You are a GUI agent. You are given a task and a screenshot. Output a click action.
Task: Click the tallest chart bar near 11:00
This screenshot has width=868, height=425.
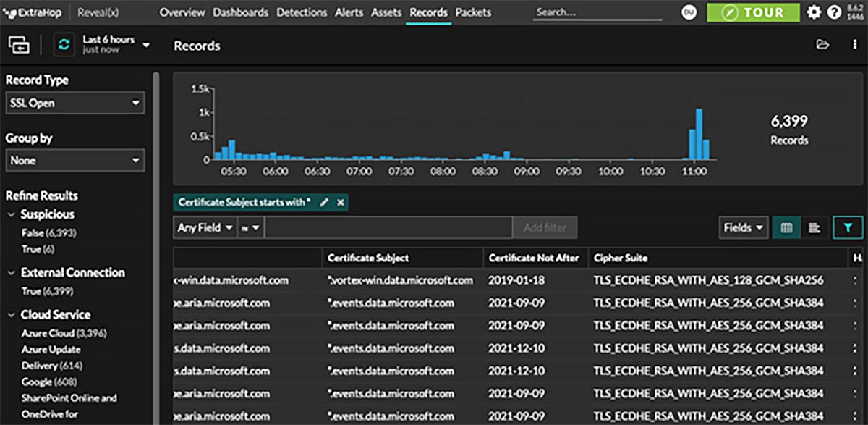(699, 134)
